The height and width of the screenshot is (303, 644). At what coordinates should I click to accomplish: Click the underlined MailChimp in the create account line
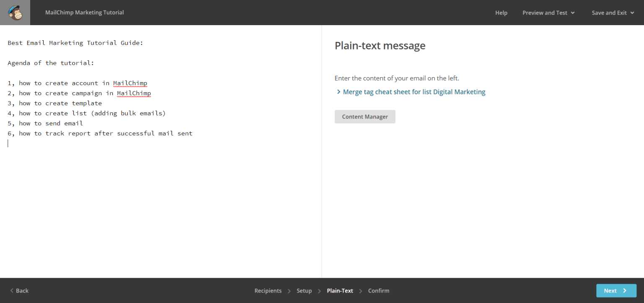(x=130, y=83)
